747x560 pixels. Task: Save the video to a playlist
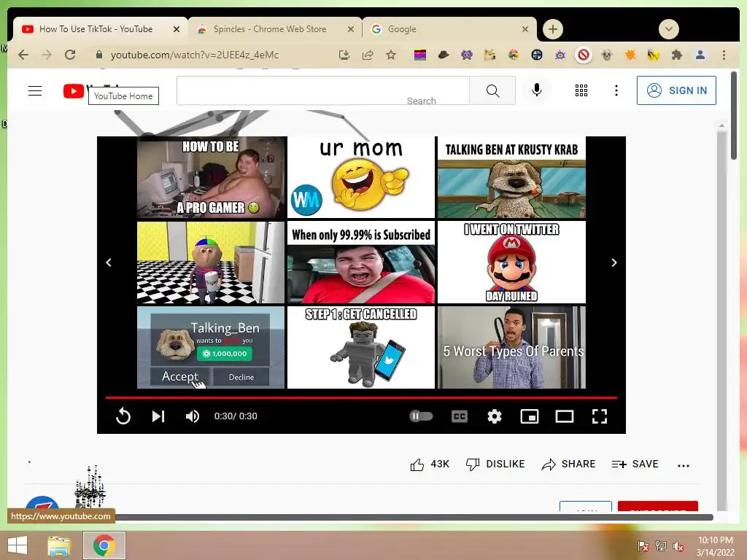(x=635, y=464)
